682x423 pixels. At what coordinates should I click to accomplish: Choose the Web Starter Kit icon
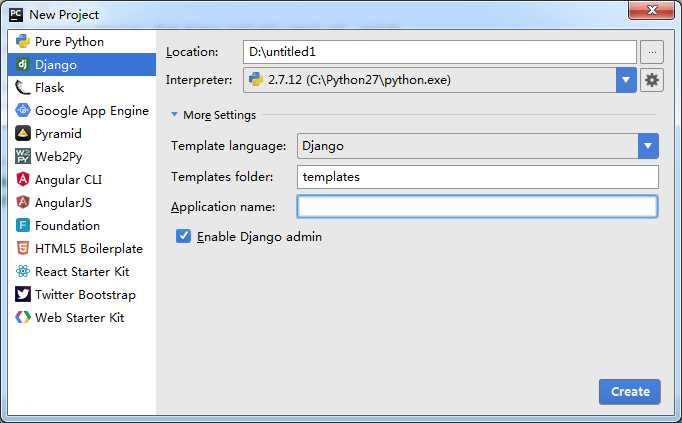(x=23, y=318)
